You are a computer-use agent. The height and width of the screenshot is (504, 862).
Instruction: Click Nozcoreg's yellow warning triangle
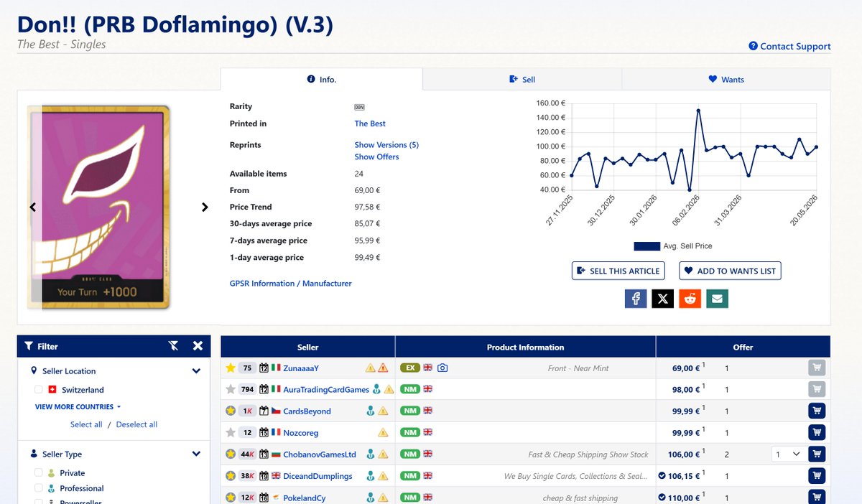coord(383,432)
